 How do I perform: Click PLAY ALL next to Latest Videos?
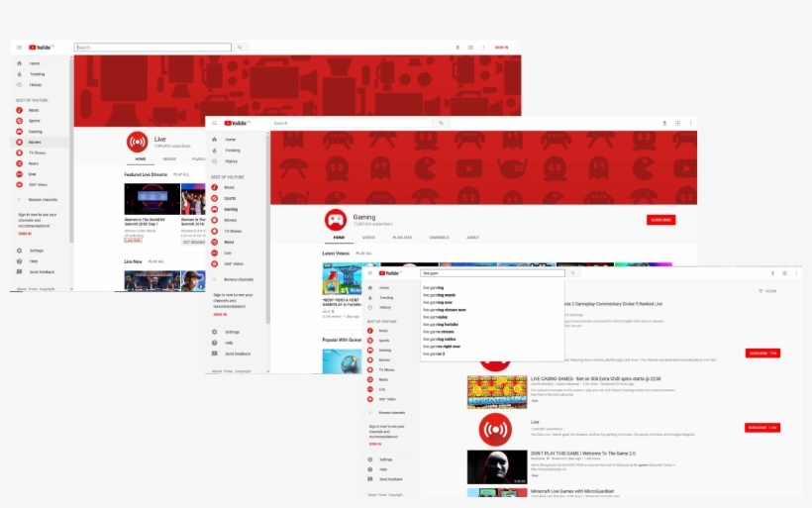tap(364, 254)
